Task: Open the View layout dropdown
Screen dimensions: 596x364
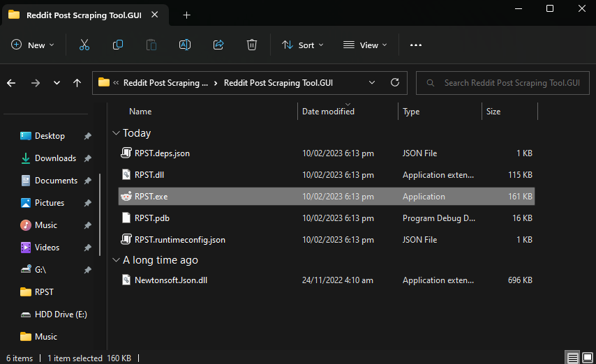Action: [x=365, y=45]
